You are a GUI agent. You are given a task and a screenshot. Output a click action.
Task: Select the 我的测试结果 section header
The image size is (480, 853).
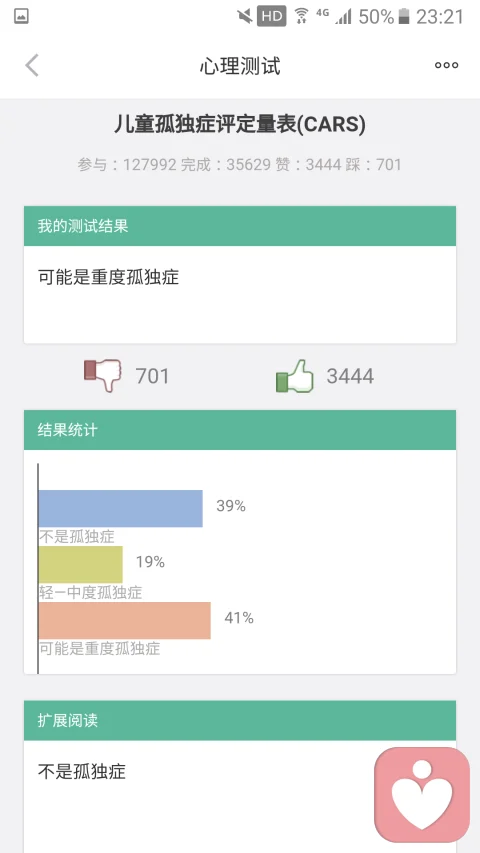240,226
